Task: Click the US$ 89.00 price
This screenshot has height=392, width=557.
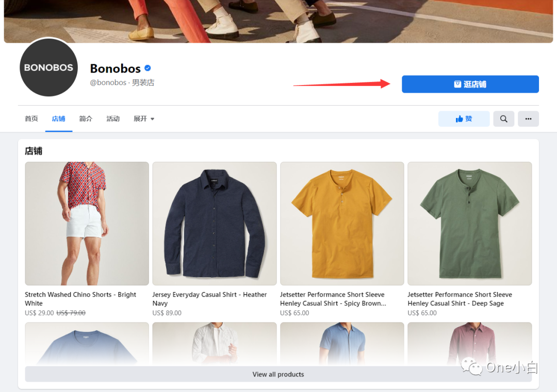Action: 167,313
